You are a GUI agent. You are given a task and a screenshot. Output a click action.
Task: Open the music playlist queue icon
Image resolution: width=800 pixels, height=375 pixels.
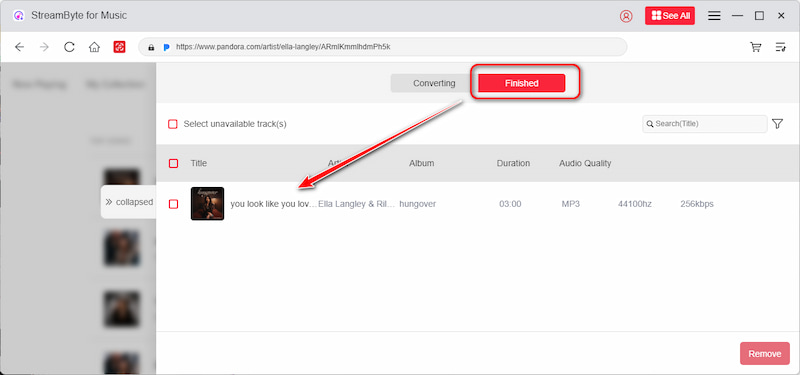coord(781,47)
